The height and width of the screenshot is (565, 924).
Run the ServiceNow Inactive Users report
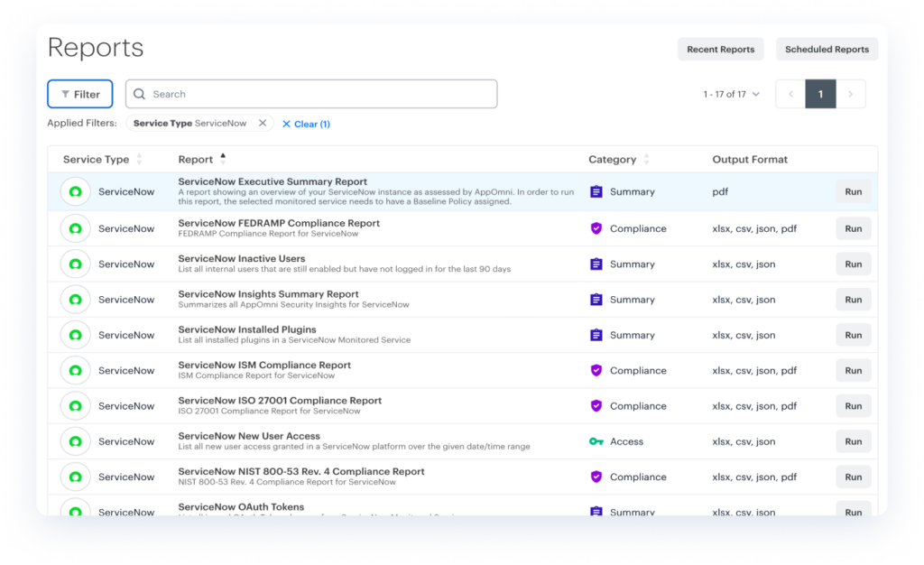853,264
